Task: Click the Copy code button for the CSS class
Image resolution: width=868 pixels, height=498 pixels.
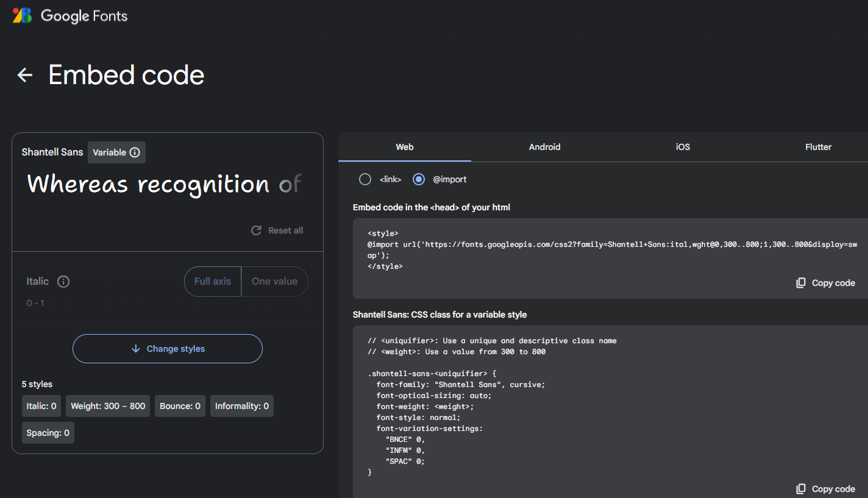Action: pos(833,488)
